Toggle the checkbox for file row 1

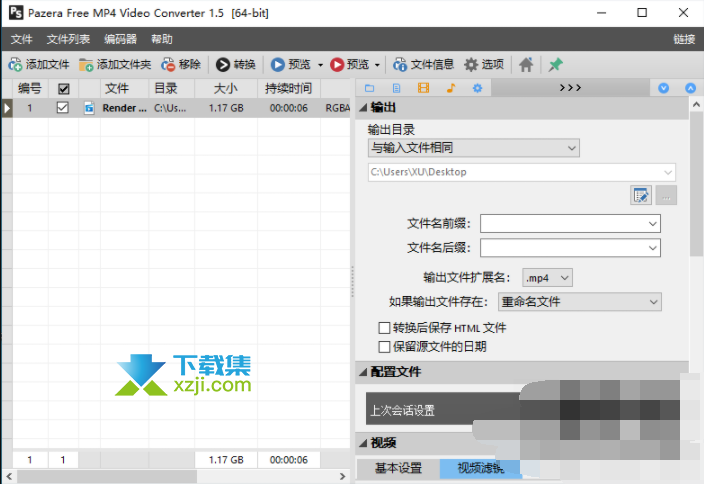coord(63,108)
